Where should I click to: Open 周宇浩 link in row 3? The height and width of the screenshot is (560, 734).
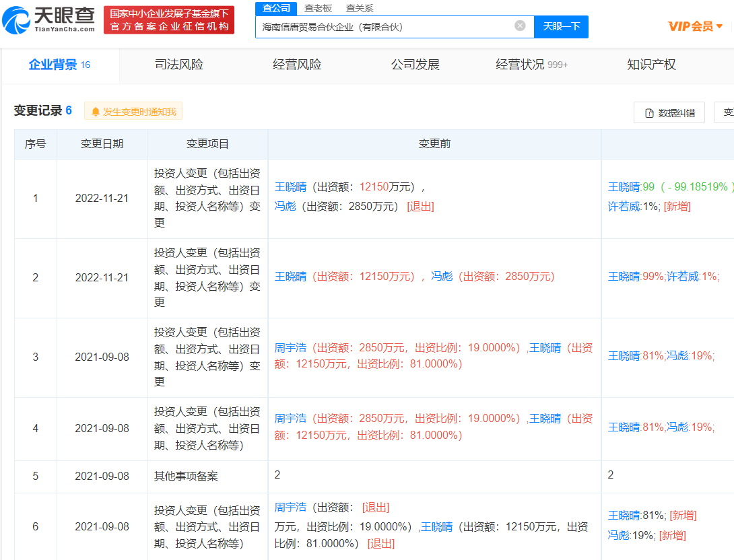coord(290,348)
